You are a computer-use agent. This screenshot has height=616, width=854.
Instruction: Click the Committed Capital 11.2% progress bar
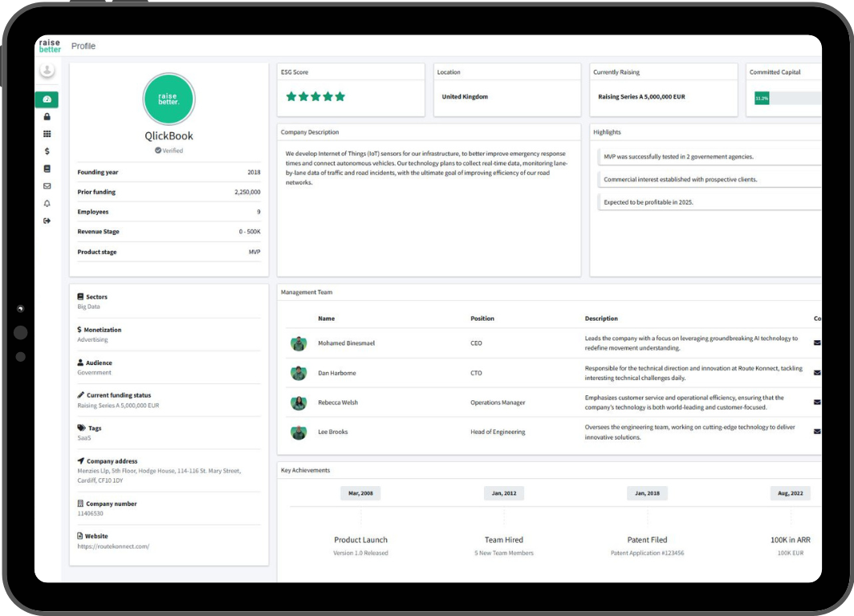(787, 99)
